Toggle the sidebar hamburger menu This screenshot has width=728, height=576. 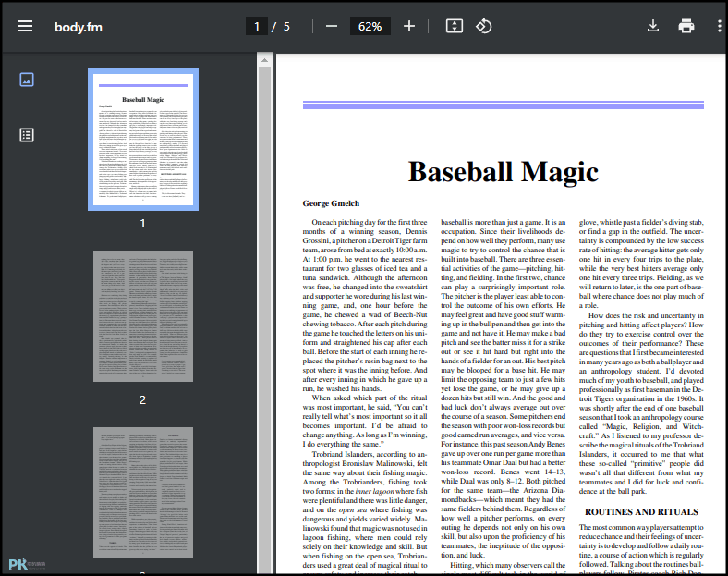(25, 26)
